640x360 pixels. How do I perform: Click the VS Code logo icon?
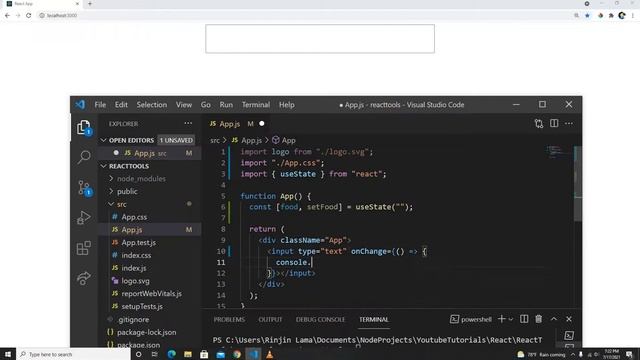point(80,104)
